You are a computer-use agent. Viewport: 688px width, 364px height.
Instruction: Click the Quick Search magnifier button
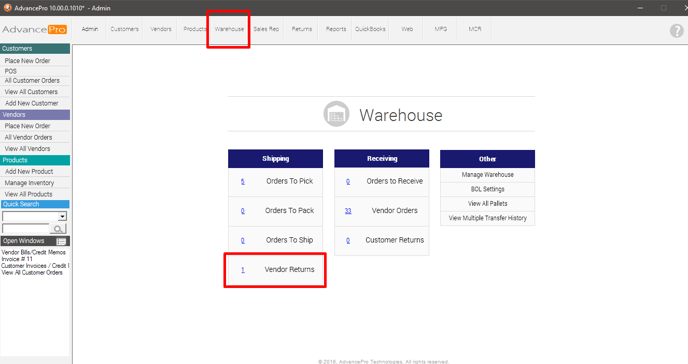click(58, 229)
